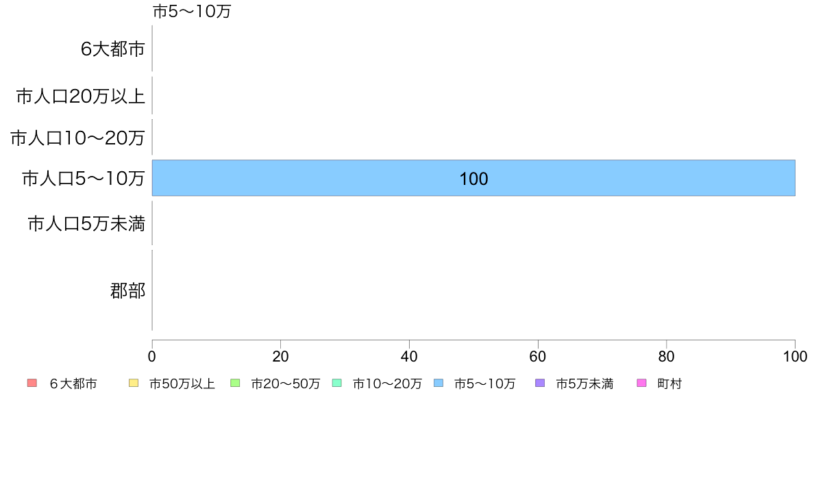The width and height of the screenshot is (814, 504).
Task: Click the 市人口5〜10万 category label
Action: click(x=83, y=179)
